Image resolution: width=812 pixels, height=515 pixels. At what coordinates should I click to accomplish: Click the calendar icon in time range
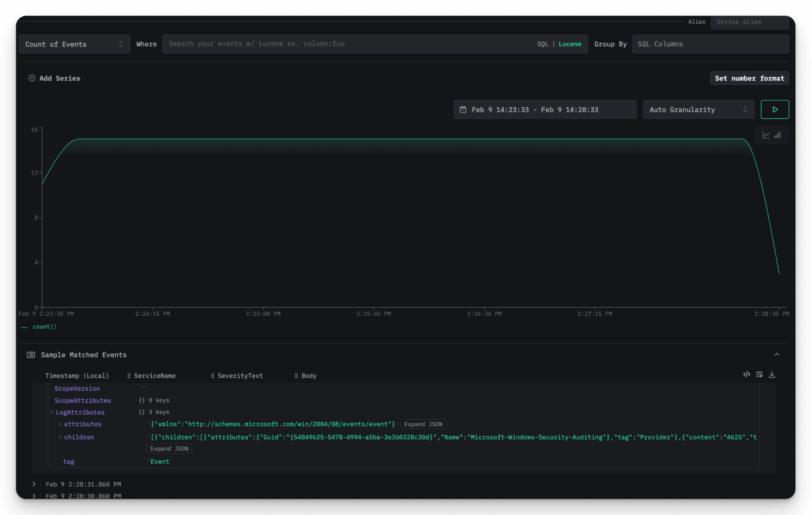(x=463, y=110)
